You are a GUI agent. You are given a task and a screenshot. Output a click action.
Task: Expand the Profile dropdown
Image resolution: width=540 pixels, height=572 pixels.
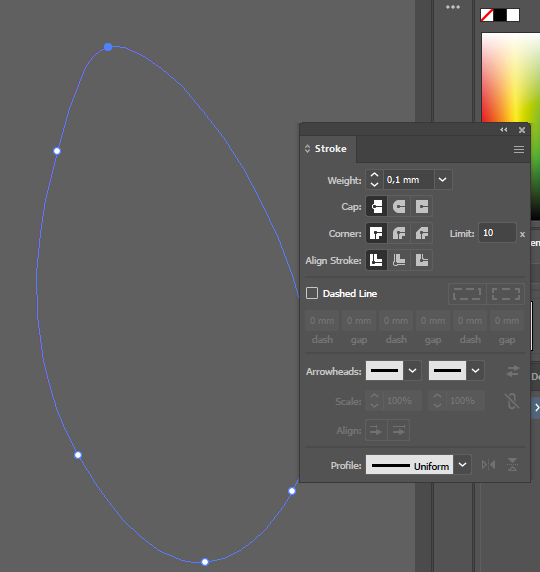click(x=462, y=465)
